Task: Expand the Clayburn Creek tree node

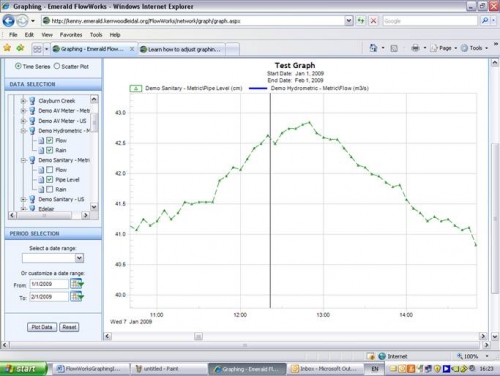Action: (23, 101)
